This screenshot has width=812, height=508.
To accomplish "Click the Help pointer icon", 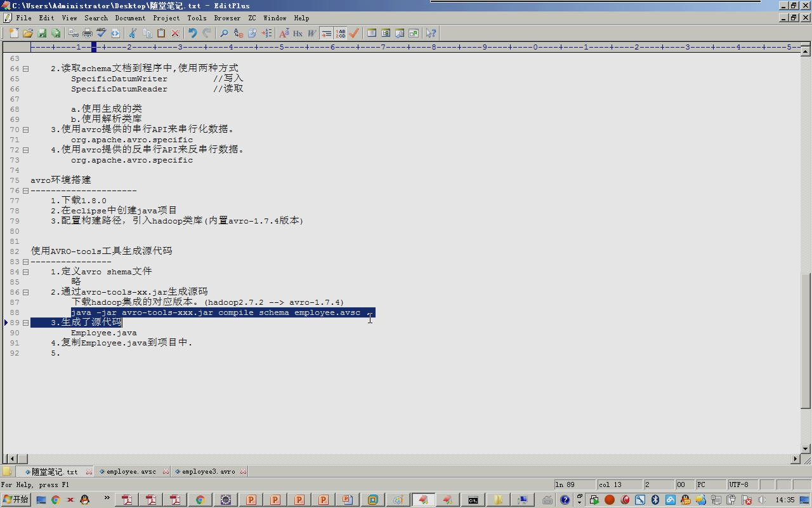I will click(x=431, y=33).
